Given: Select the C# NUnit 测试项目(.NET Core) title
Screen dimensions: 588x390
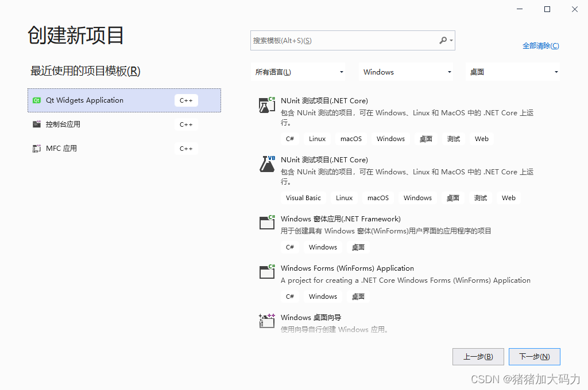Looking at the screenshot, I should pyautogui.click(x=324, y=101).
